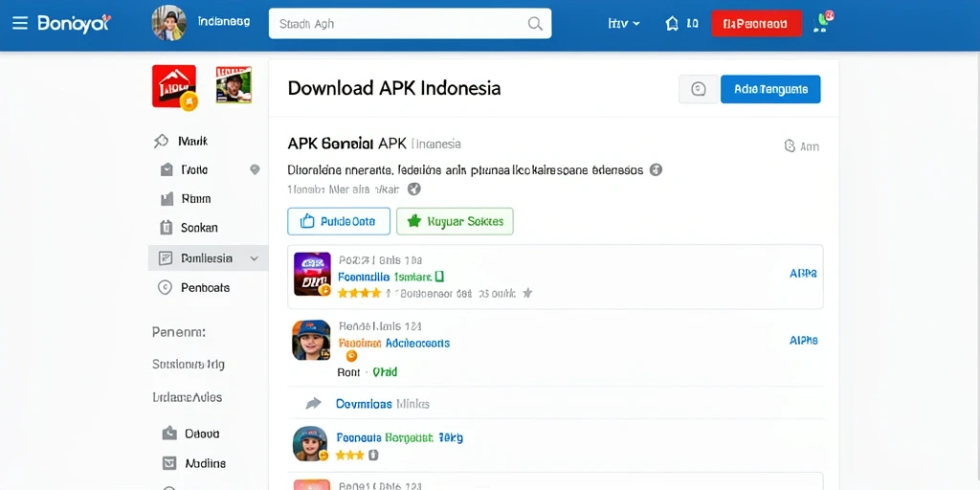Click the magnifying glass search icon
Screen dimensions: 980x490
pos(535,24)
